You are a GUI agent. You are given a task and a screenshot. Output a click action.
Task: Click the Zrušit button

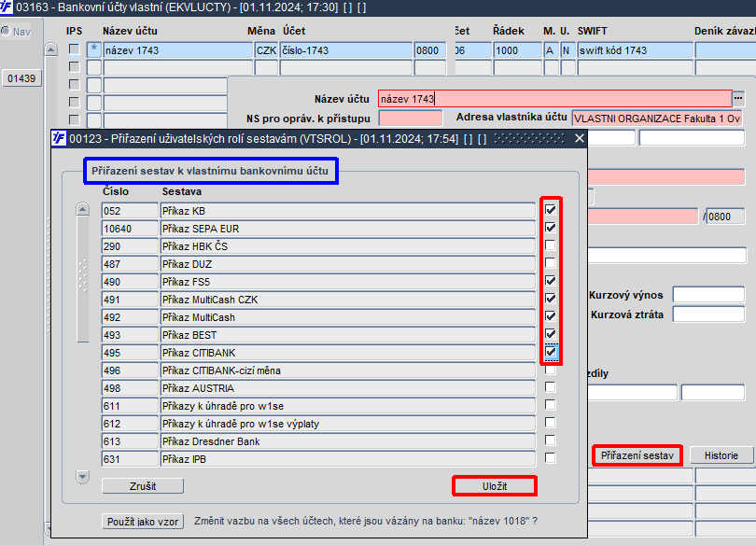click(x=143, y=486)
